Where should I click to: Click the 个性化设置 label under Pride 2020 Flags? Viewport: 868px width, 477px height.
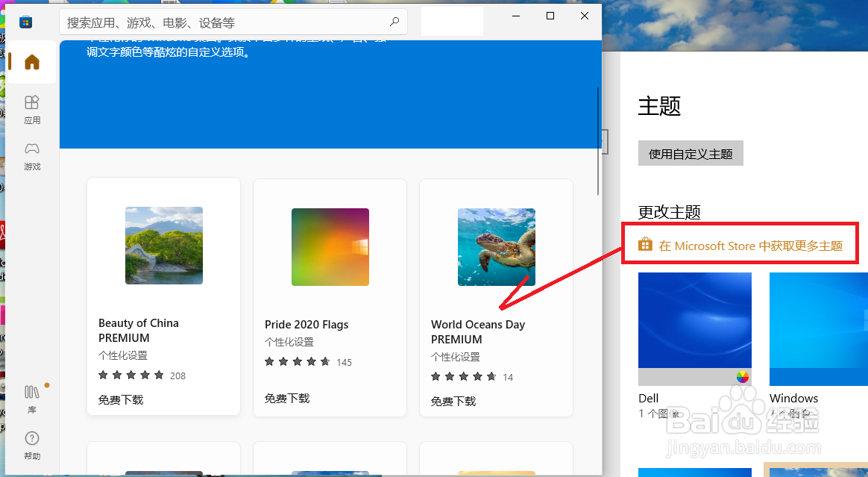point(289,343)
